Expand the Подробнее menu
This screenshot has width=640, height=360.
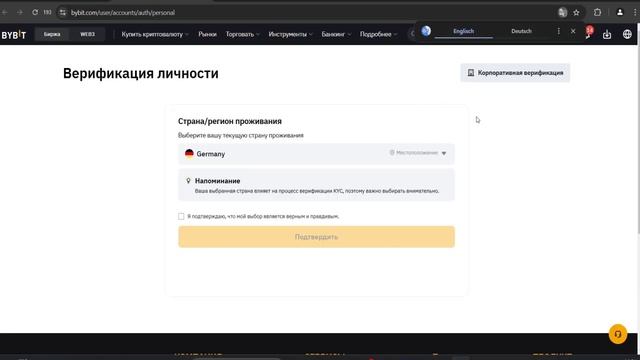pyautogui.click(x=378, y=34)
